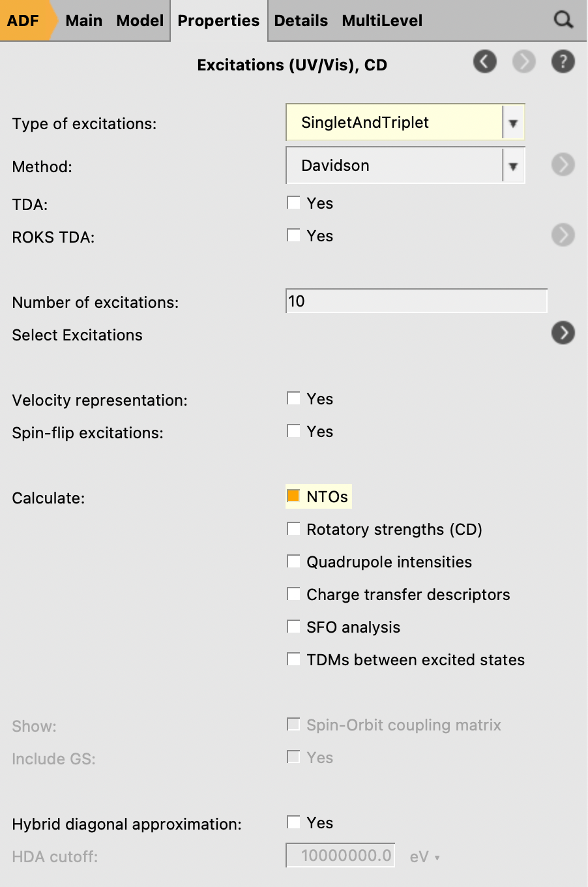Go back with the left arrow icon
The height and width of the screenshot is (887, 588).
coord(484,62)
